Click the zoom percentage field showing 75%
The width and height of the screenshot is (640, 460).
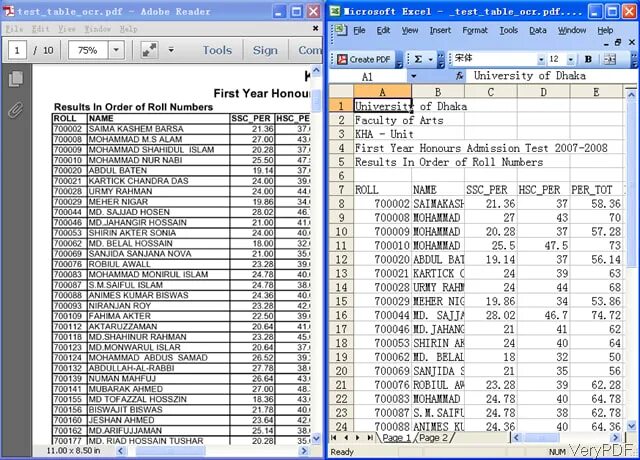click(x=88, y=50)
